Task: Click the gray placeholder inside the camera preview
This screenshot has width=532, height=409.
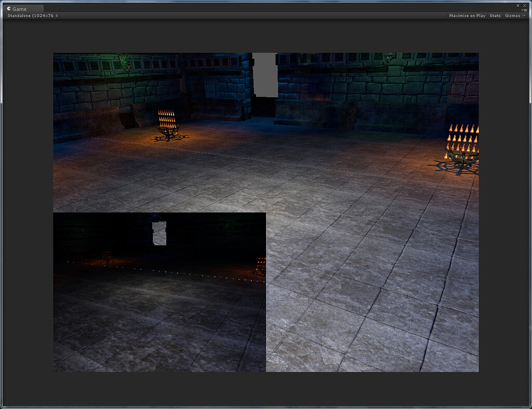Action: 159,232
